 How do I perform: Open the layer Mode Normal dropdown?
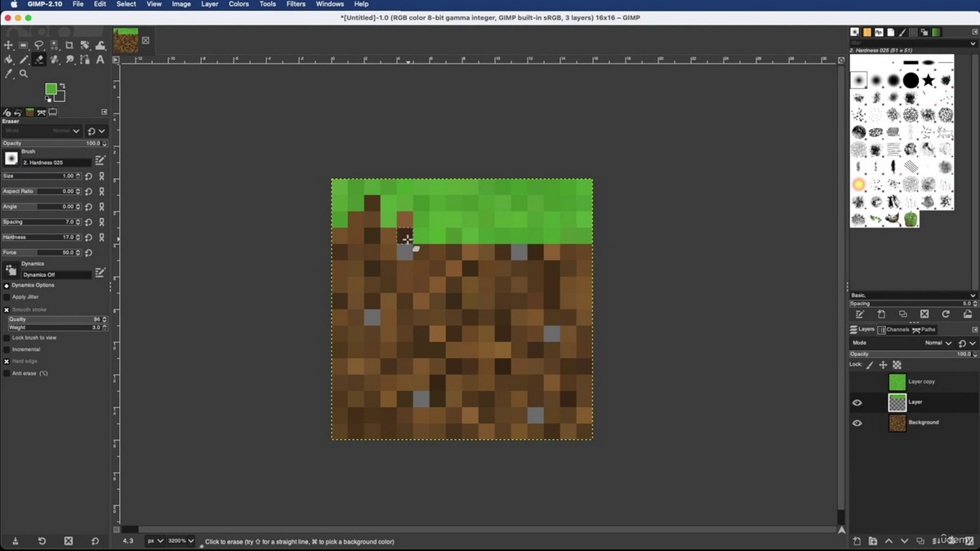[902, 343]
